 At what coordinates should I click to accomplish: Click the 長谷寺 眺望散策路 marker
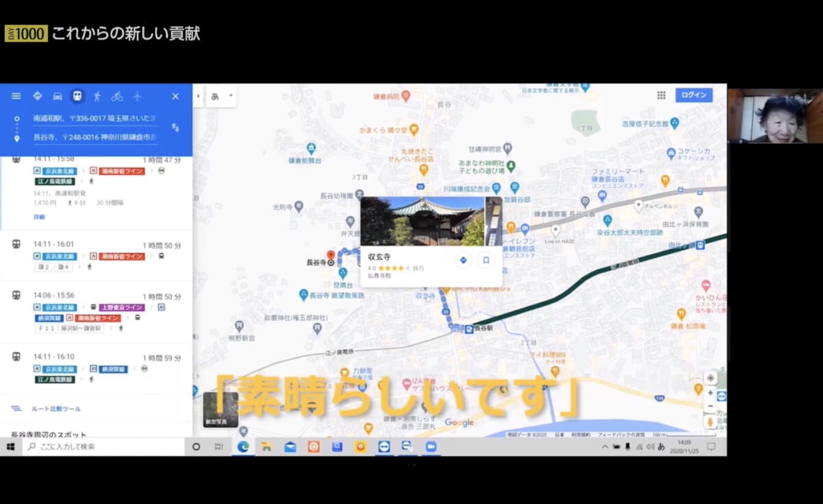tap(304, 295)
